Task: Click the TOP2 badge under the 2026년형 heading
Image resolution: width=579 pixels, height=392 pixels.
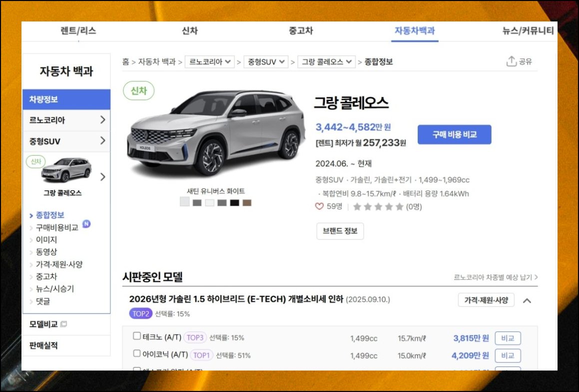Action: pyautogui.click(x=141, y=314)
